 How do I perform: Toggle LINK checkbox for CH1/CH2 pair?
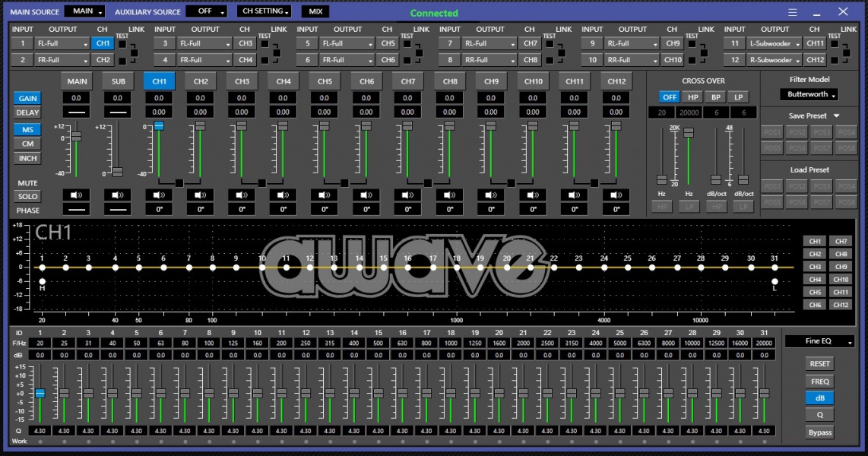pos(134,53)
